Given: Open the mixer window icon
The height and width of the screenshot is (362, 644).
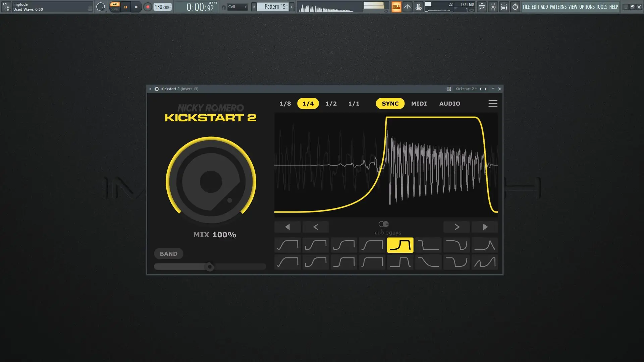Looking at the screenshot, I should click(493, 7).
